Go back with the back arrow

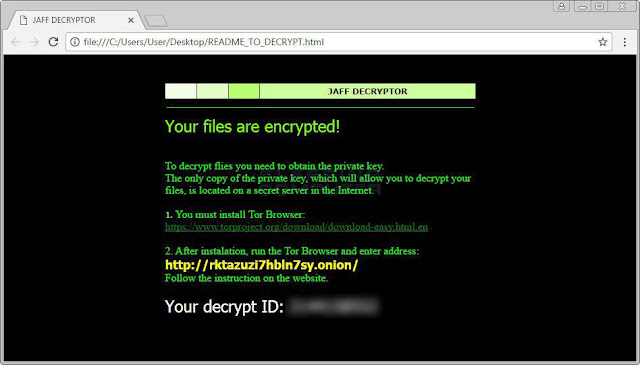pyautogui.click(x=16, y=42)
